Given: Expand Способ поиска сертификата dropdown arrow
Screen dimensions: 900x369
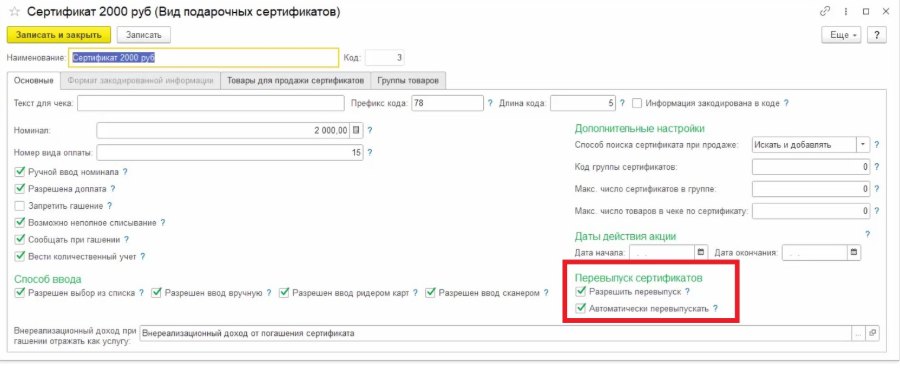Looking at the screenshot, I should coord(863,145).
